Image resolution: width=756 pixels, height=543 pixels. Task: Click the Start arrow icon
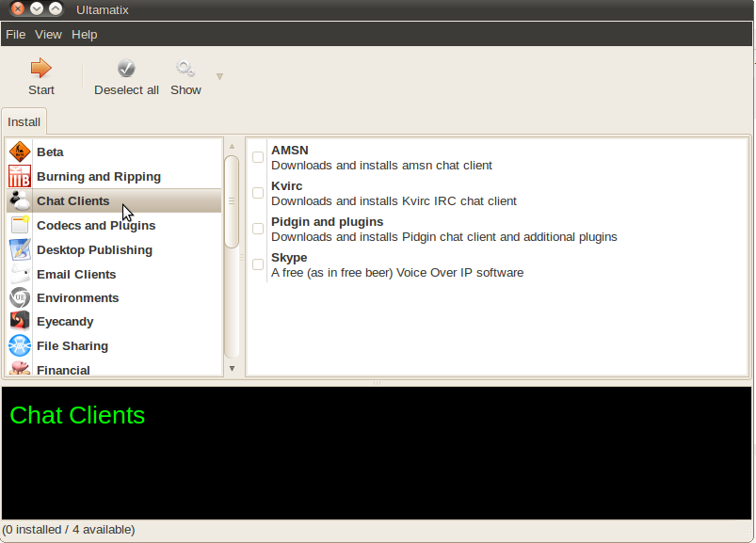point(41,68)
